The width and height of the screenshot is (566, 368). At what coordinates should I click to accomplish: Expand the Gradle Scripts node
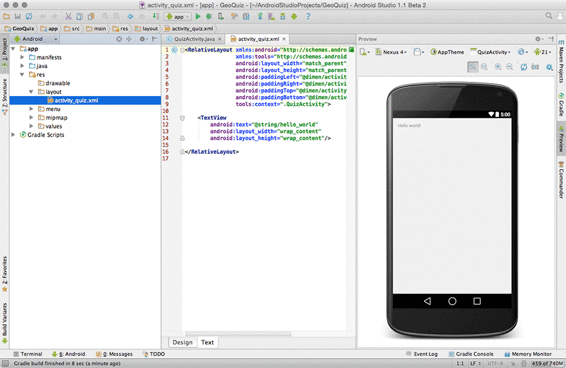(13, 135)
